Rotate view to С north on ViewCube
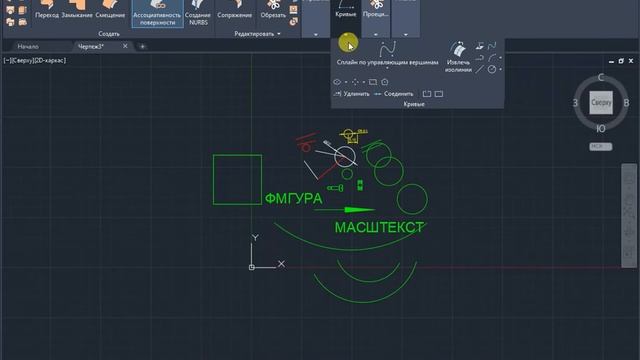Screen dimensions: 640x360 (601, 78)
